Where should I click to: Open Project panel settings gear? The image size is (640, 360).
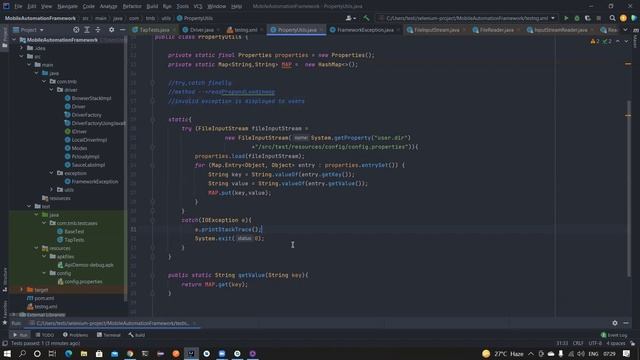pyautogui.click(x=111, y=30)
